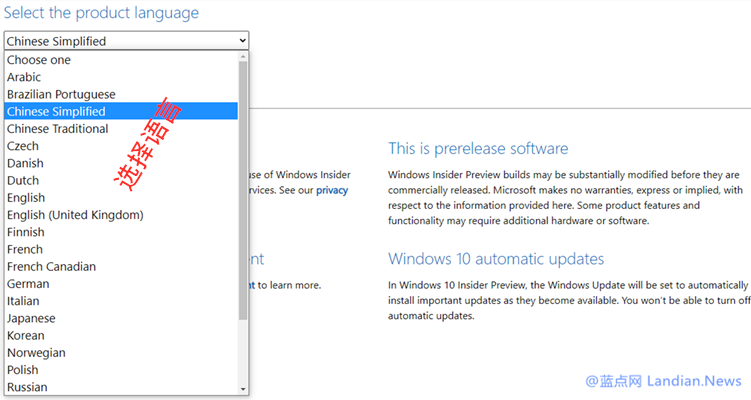Open the product language dropdown arrow
Viewport: 751px width, 400px height.
242,41
